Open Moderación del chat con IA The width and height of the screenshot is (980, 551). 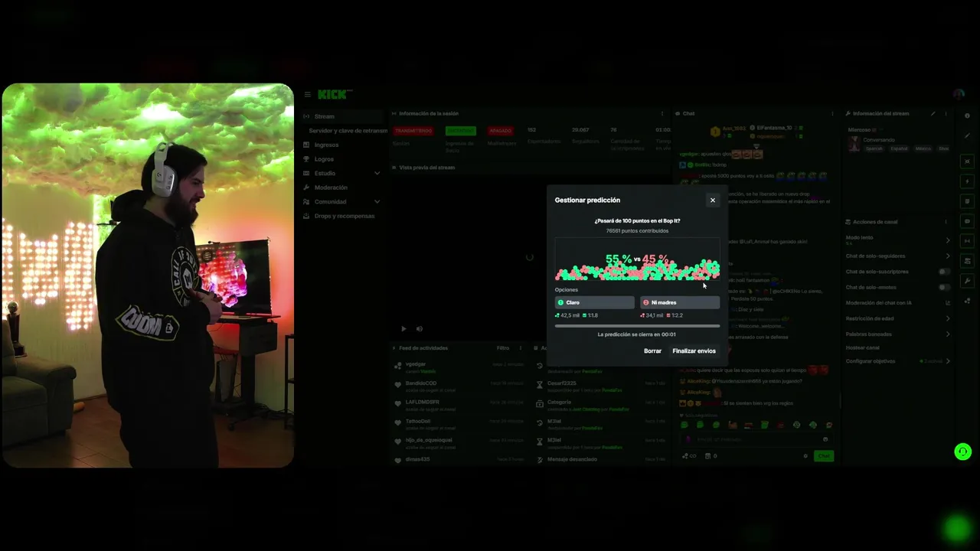coord(898,303)
